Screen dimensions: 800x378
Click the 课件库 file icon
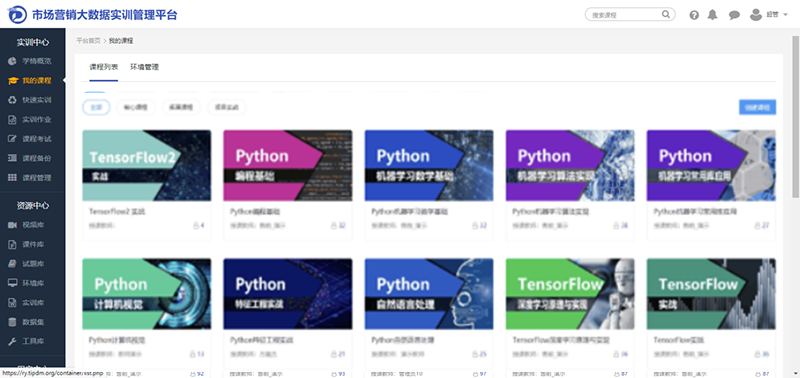click(x=13, y=244)
